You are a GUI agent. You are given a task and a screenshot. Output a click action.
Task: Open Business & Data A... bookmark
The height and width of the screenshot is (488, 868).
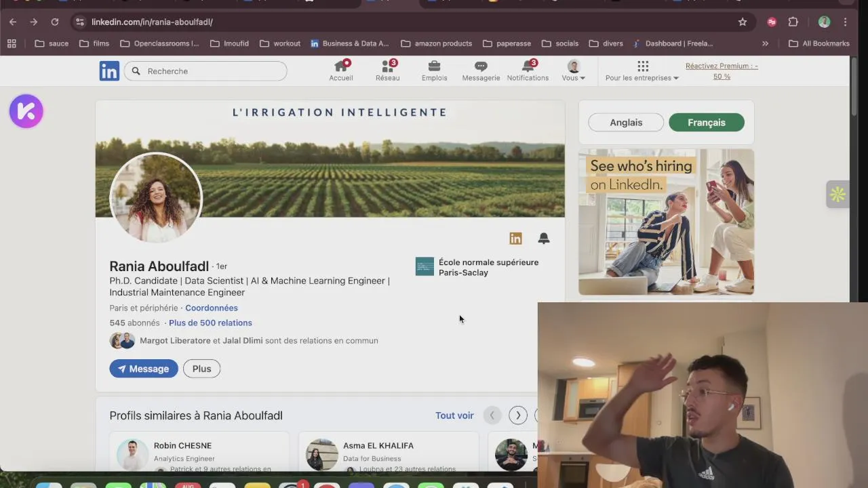pos(349,43)
